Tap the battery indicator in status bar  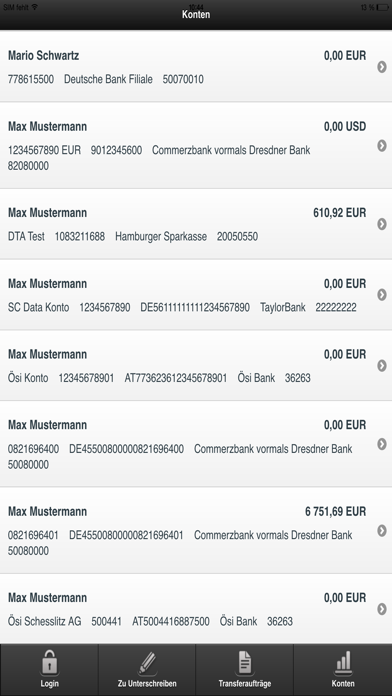pos(382,8)
